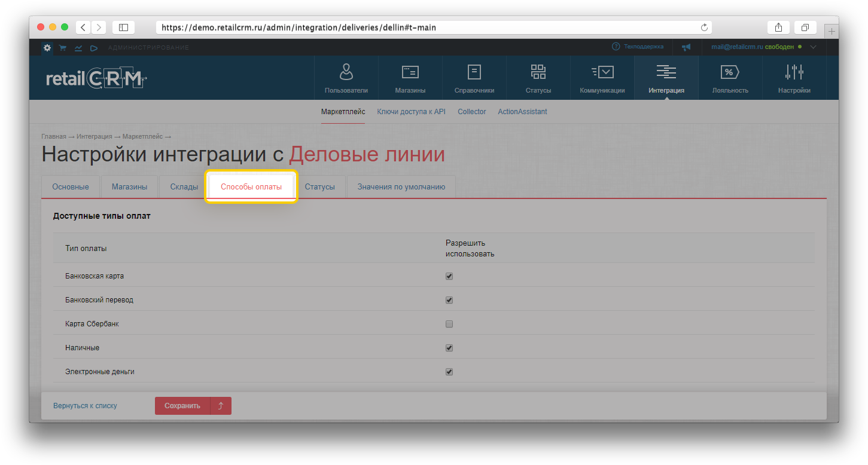This screenshot has height=465, width=868.
Task: Open Коммуникации section in main navigation
Action: pos(602,78)
